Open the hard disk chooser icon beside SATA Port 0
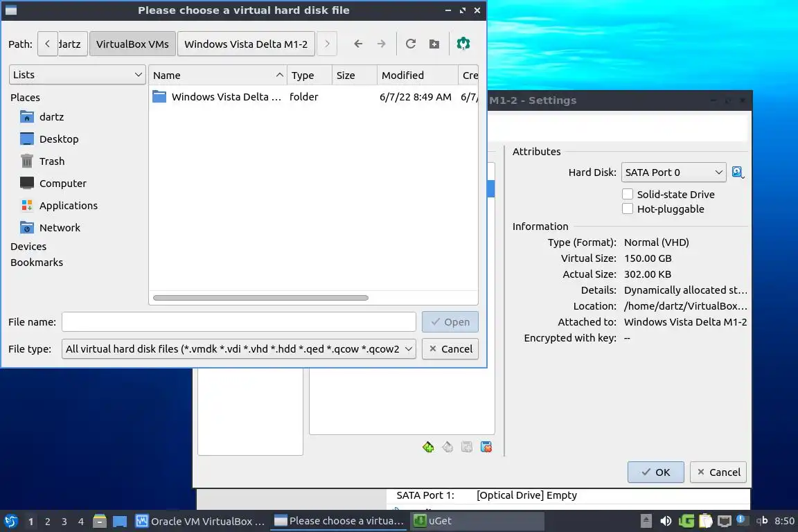The image size is (798, 532). pyautogui.click(x=738, y=172)
